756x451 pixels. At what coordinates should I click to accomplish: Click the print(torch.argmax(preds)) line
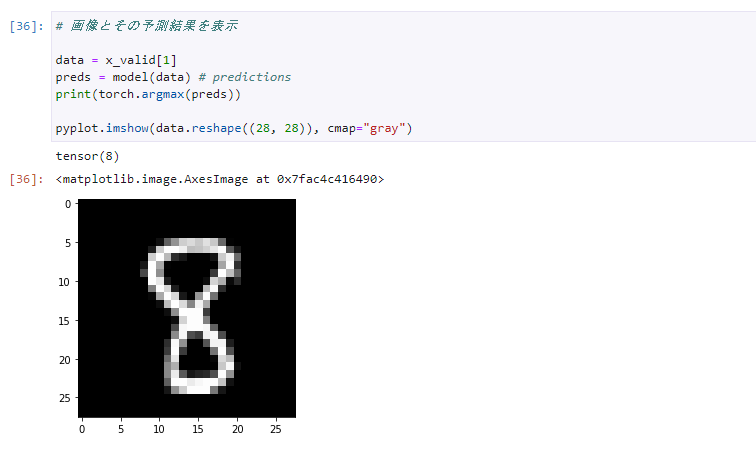pos(148,94)
